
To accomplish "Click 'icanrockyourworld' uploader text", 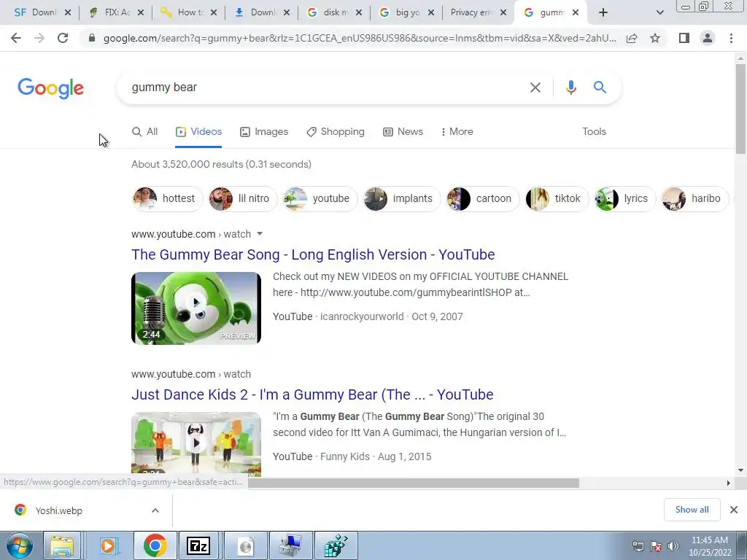I will tap(362, 316).
